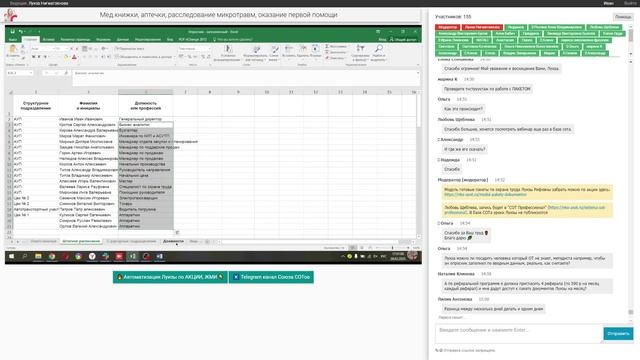Click the Format Painter brush icon
Screen dimensions: 640x360
(x=23, y=58)
